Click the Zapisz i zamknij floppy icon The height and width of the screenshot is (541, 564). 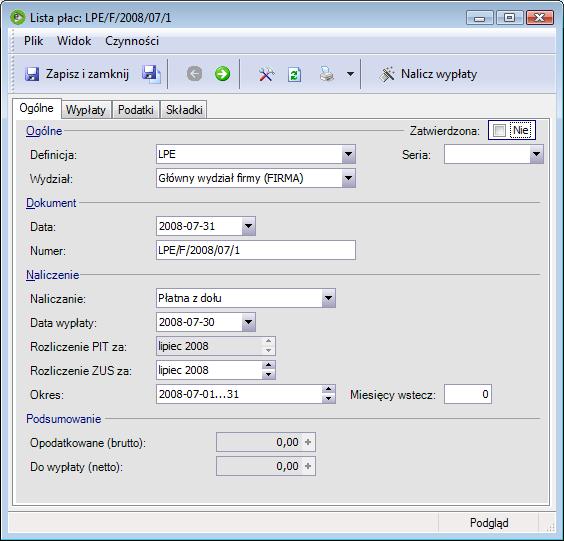point(32,74)
